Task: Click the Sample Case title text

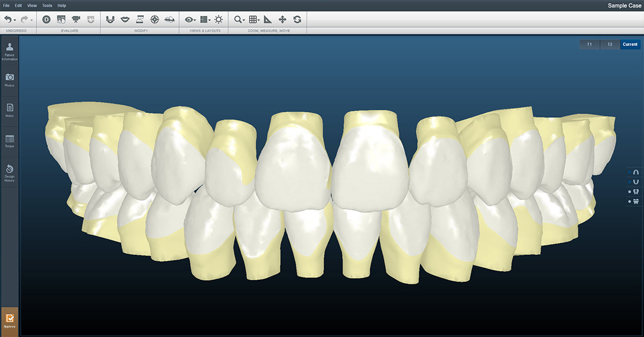Action: click(x=625, y=5)
